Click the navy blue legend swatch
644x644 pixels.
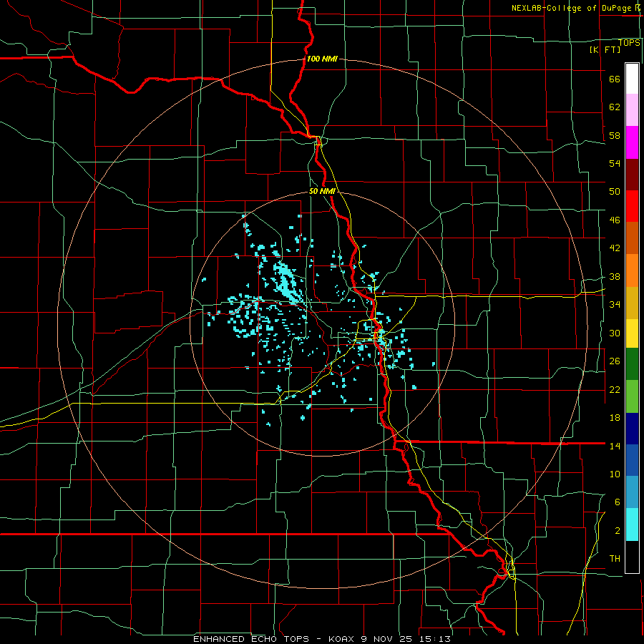[x=632, y=429]
